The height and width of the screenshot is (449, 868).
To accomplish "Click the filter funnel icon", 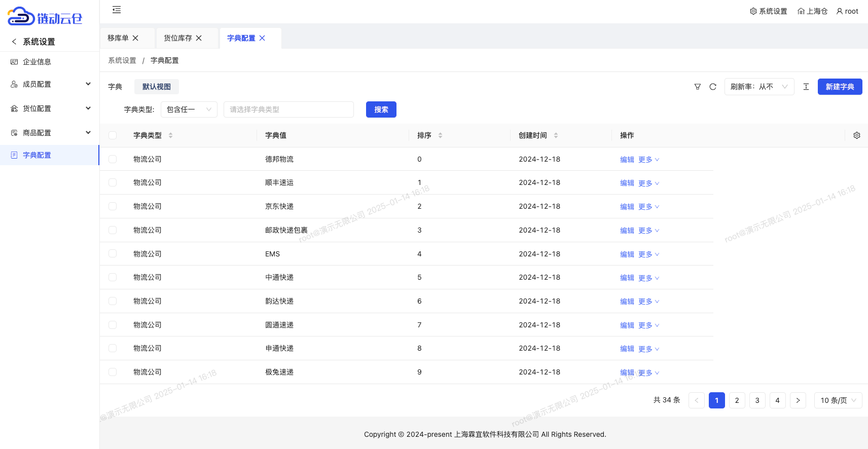I will 698,87.
